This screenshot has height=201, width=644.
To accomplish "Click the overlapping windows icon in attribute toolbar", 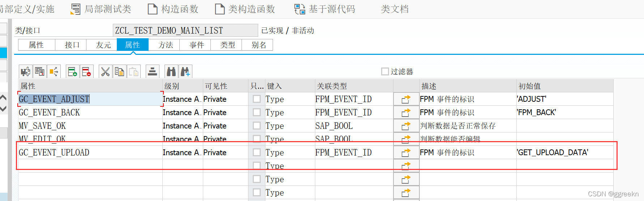I will pos(40,71).
